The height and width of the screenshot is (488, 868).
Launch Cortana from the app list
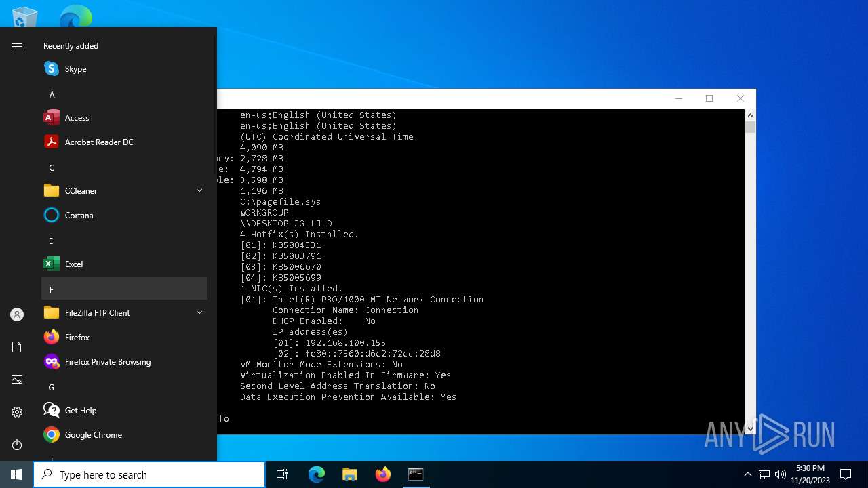point(124,216)
